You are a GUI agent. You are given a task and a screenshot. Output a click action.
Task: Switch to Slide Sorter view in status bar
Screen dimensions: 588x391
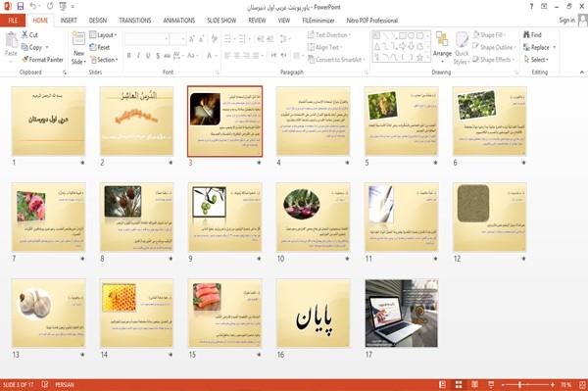click(x=459, y=384)
